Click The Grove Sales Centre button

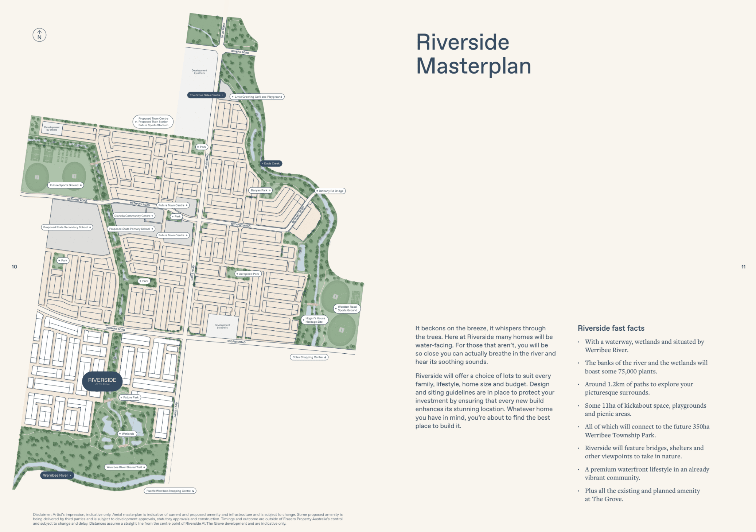pyautogui.click(x=206, y=95)
